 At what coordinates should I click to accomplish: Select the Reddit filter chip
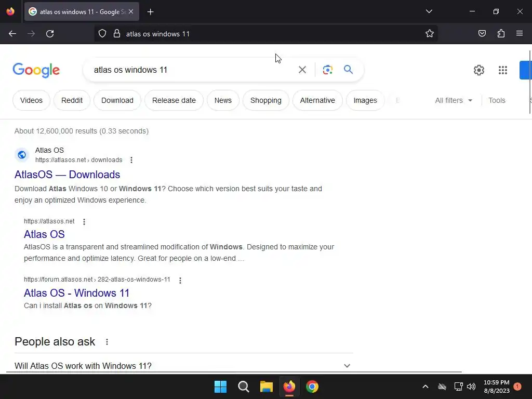pyautogui.click(x=72, y=100)
